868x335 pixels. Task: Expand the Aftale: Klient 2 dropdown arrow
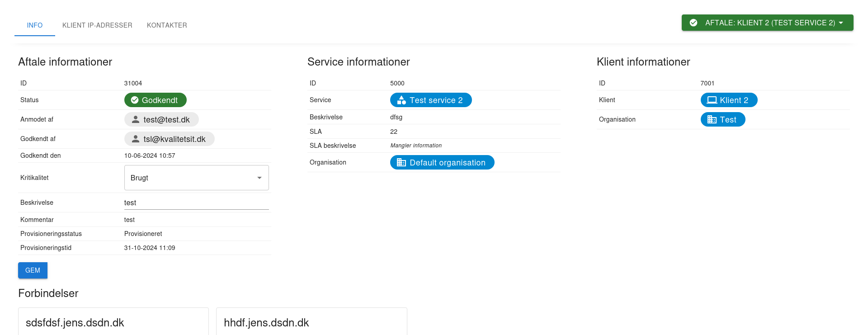(x=841, y=23)
